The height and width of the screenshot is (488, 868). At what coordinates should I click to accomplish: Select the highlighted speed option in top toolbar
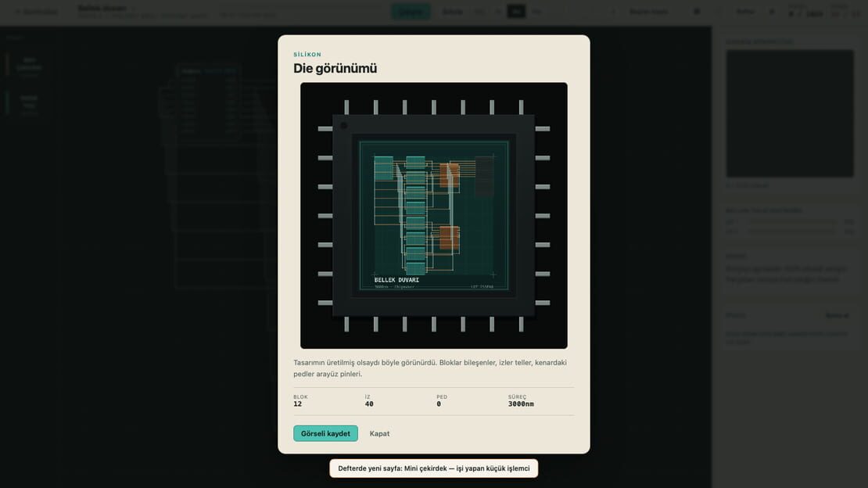516,12
